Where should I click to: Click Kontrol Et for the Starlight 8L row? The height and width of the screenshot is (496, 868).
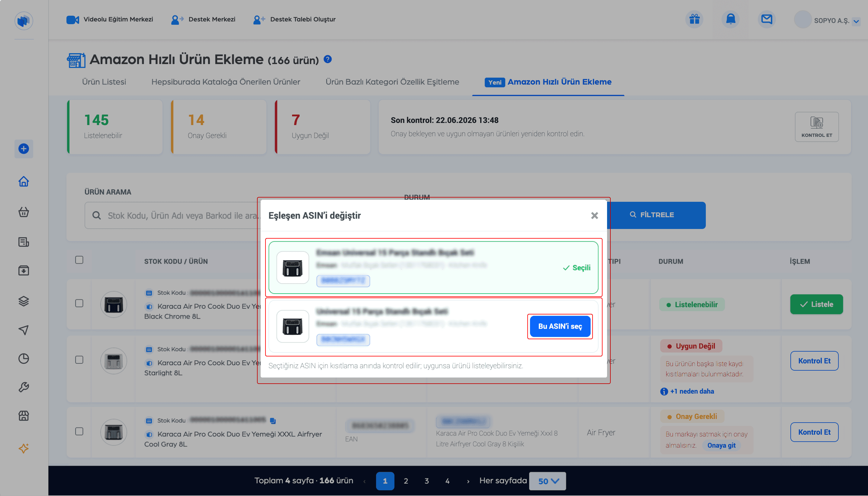click(814, 361)
